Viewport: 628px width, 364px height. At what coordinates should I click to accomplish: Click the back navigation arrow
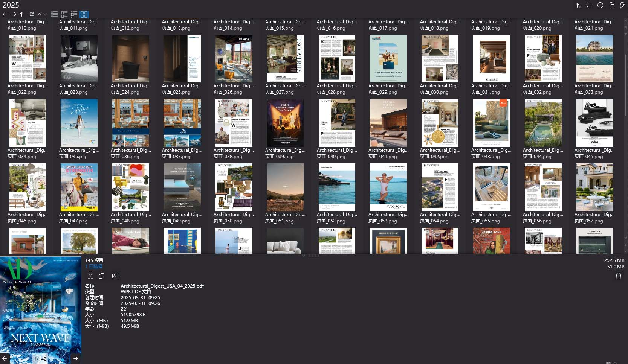(5, 14)
